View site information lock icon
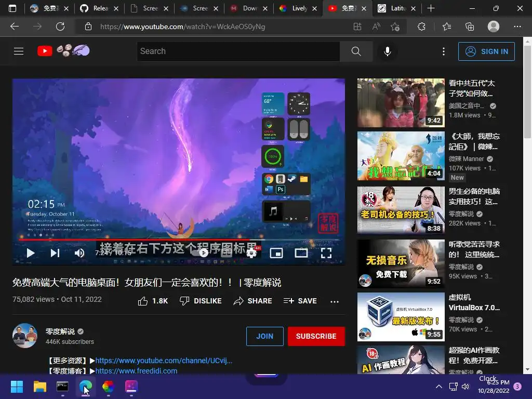 click(88, 26)
